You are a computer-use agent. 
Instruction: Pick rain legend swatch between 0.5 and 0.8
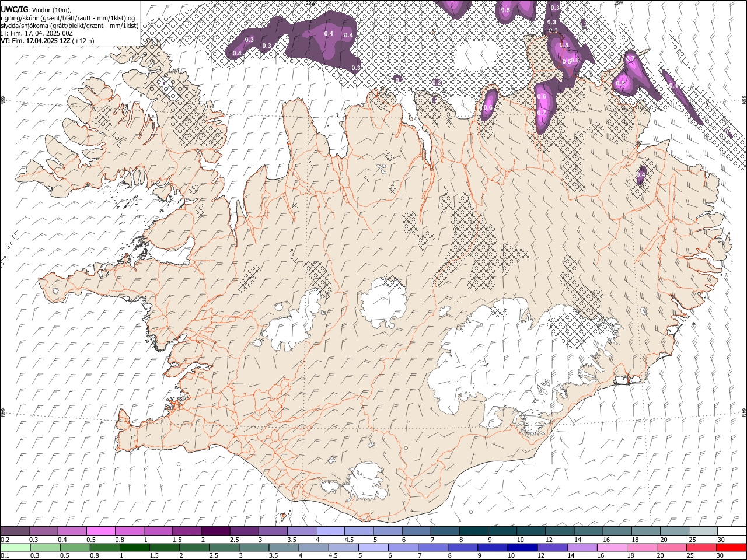75,547
